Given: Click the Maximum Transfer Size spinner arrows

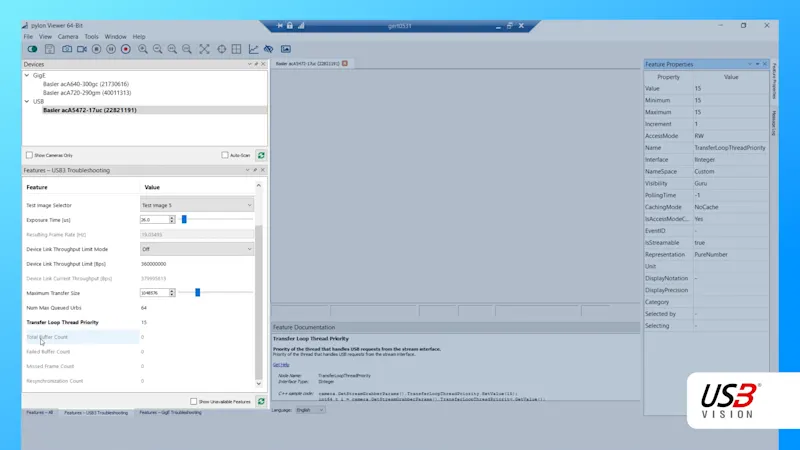Looking at the screenshot, I should click(172, 293).
